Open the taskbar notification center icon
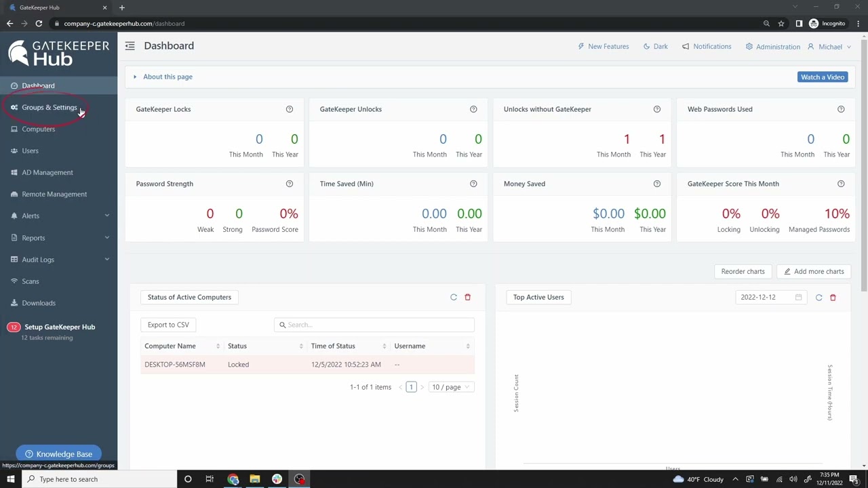868x488 pixels. coord(853,479)
